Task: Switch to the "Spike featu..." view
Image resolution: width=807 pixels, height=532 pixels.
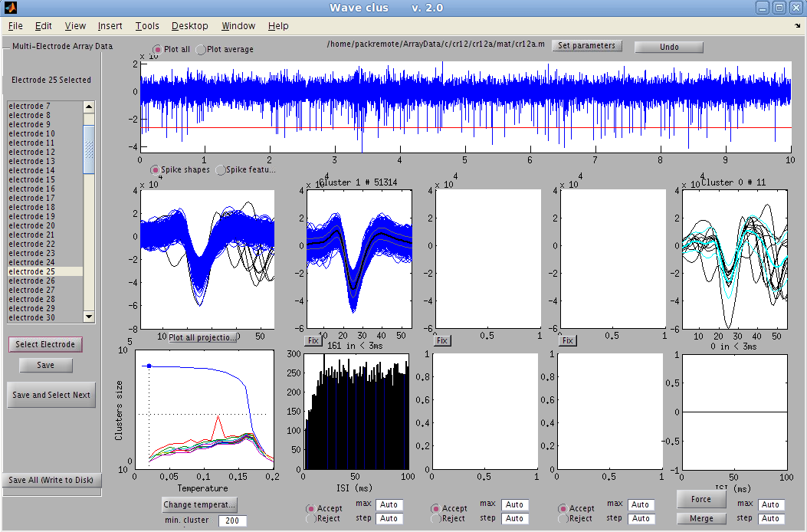Action: 221,170
